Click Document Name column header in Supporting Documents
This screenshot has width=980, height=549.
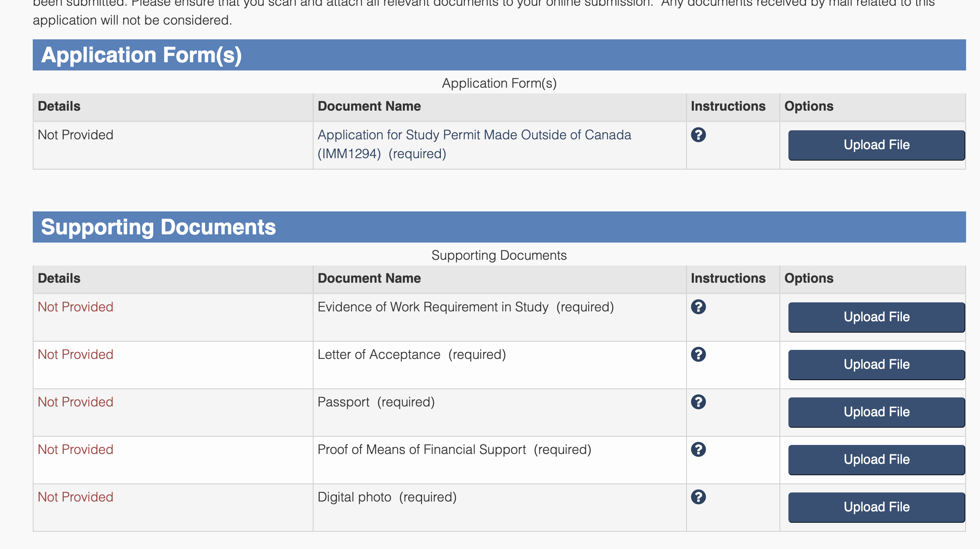[369, 278]
